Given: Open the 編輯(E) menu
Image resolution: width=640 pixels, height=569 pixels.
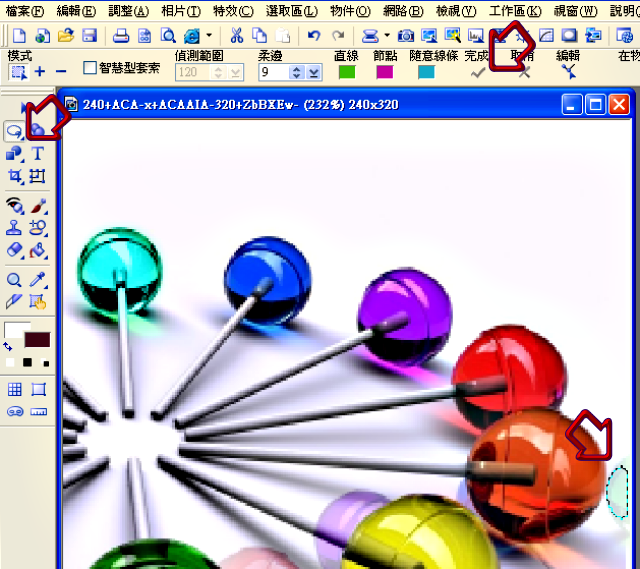Looking at the screenshot, I should pos(76,11).
